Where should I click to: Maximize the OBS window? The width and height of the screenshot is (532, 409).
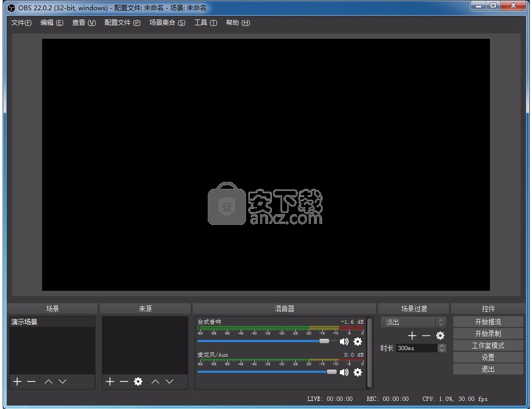493,6
